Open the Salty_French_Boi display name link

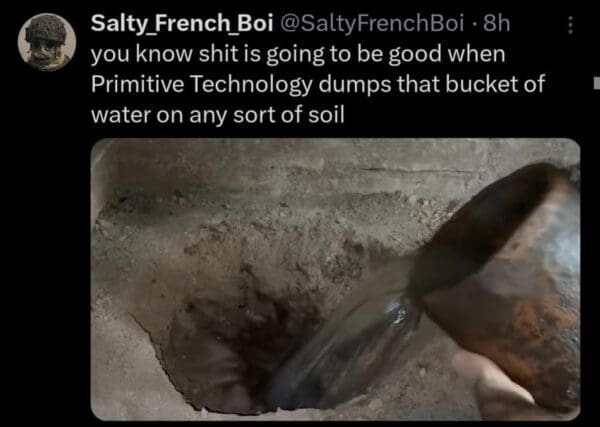182,24
